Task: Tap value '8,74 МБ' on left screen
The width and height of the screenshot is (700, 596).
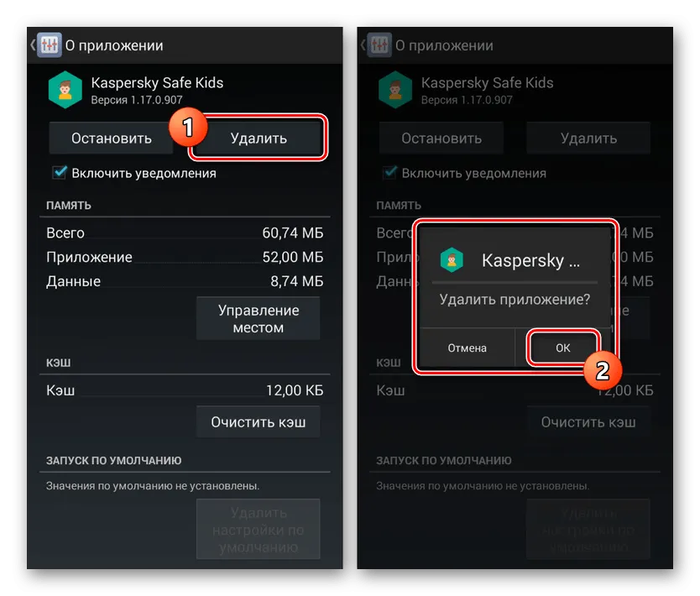Action: pos(296,281)
